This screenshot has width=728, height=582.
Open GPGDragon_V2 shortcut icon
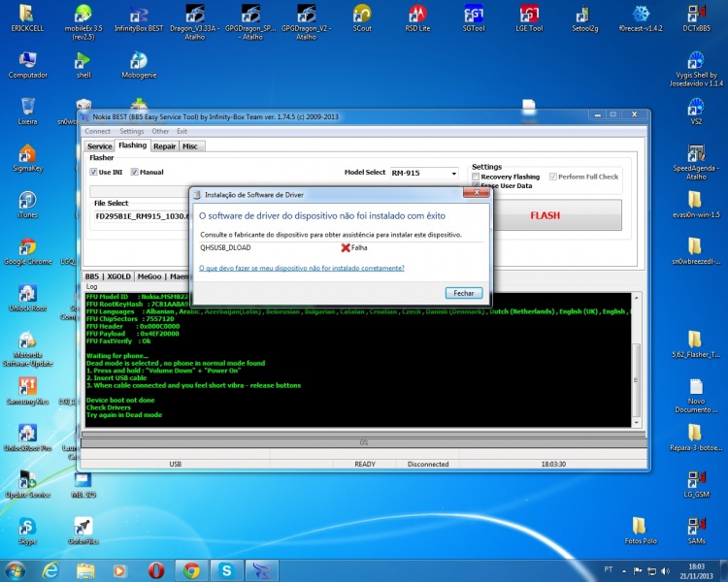click(x=307, y=21)
